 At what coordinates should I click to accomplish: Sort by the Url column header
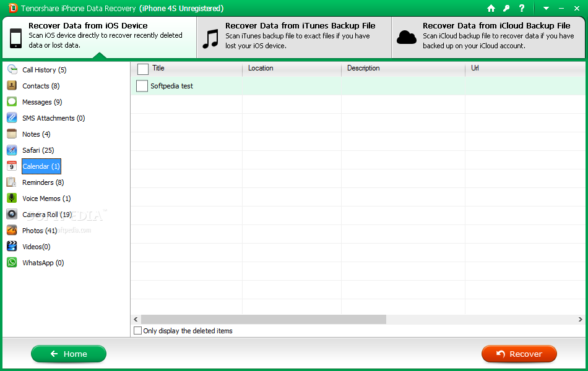point(475,68)
